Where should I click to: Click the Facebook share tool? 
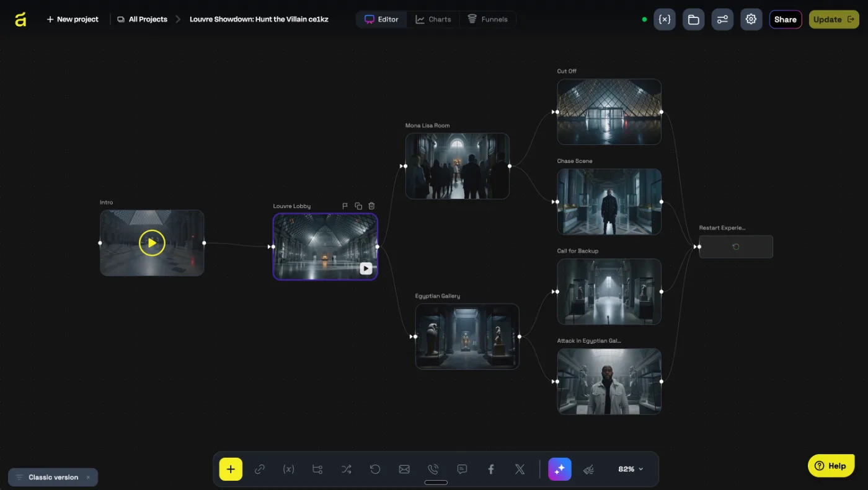491,469
